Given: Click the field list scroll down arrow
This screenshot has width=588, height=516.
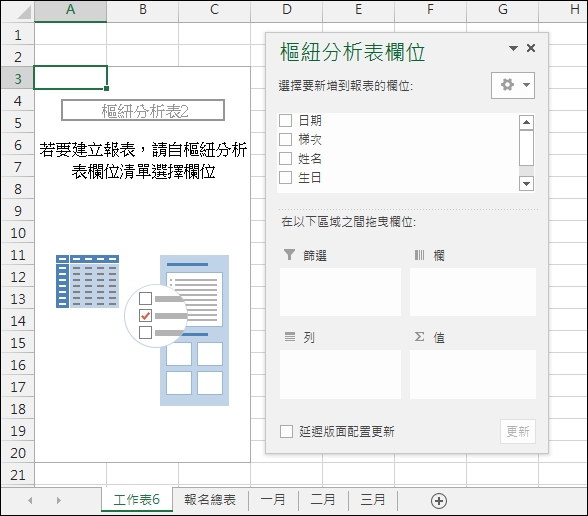Looking at the screenshot, I should point(526,183).
